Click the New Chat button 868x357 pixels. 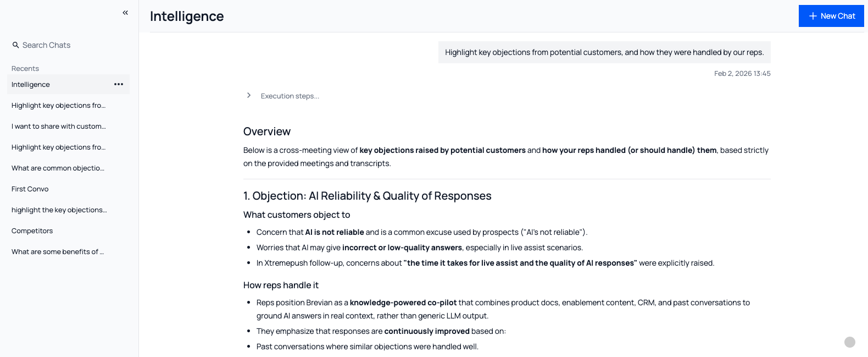click(831, 15)
